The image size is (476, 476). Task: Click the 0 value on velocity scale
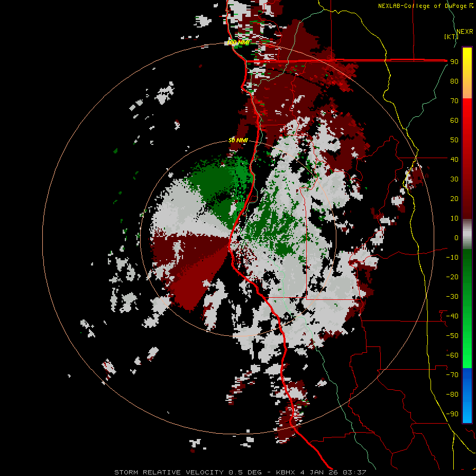pos(456,238)
